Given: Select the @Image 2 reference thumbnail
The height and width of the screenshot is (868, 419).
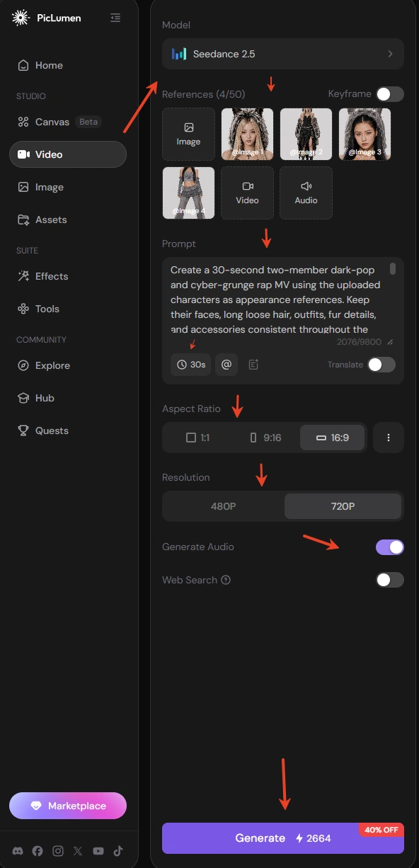Looking at the screenshot, I should tap(306, 134).
